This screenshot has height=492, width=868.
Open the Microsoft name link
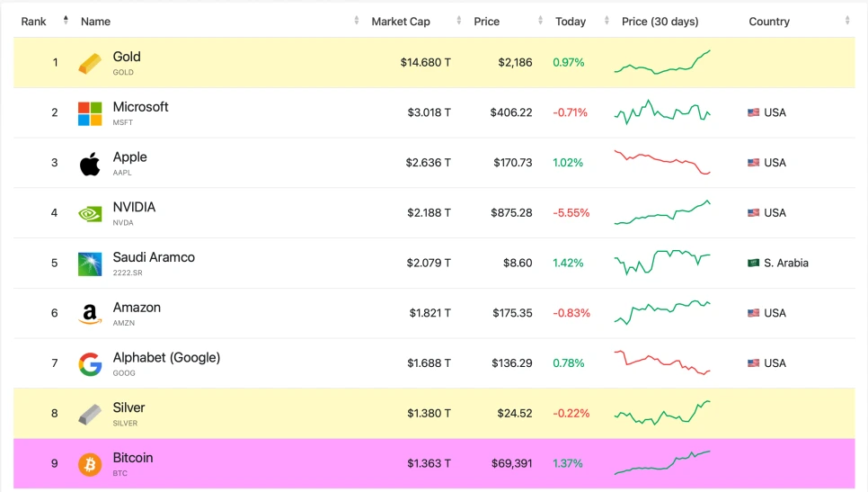coord(140,107)
